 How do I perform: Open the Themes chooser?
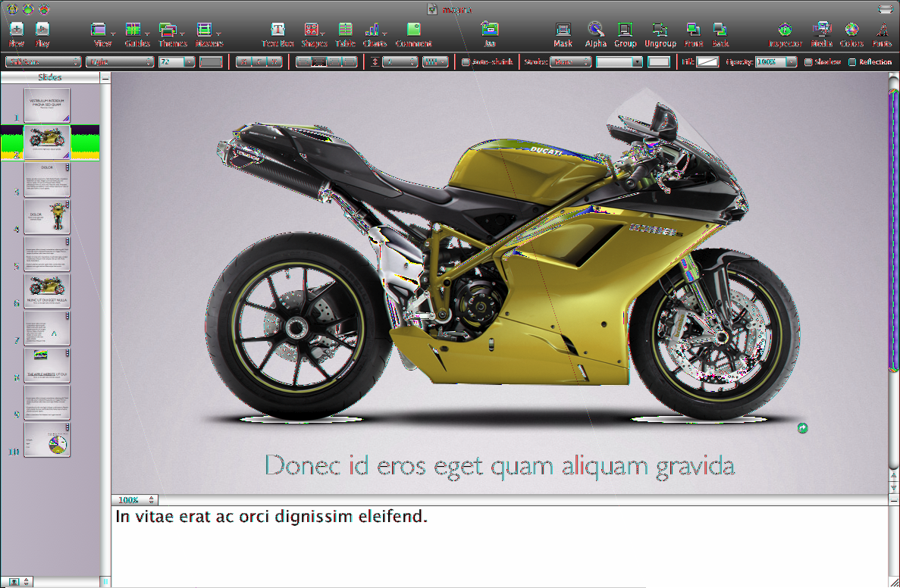point(172,34)
